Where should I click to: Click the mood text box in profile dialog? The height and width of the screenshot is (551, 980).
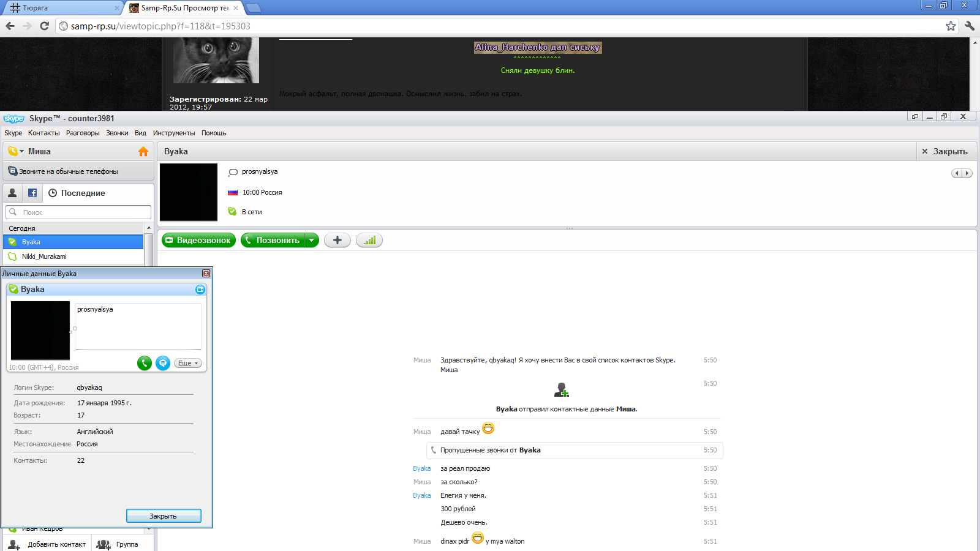pyautogui.click(x=138, y=326)
